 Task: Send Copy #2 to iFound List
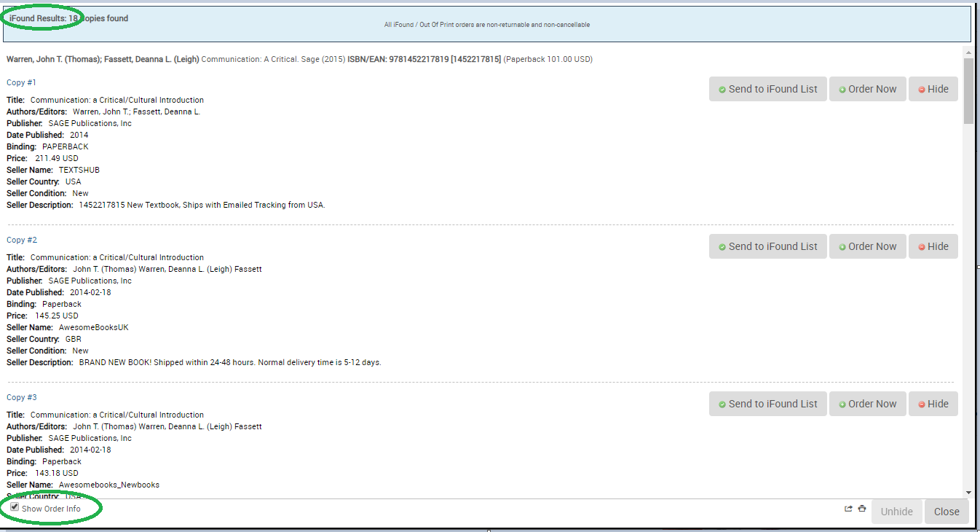(x=767, y=246)
